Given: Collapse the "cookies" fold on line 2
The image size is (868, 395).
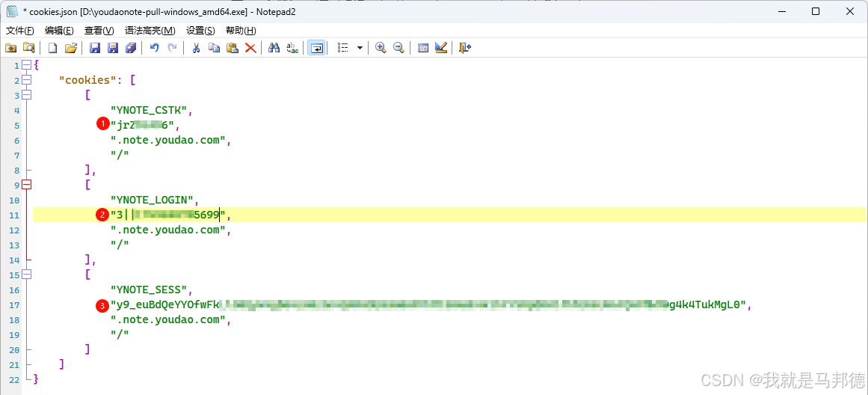Looking at the screenshot, I should [x=26, y=80].
